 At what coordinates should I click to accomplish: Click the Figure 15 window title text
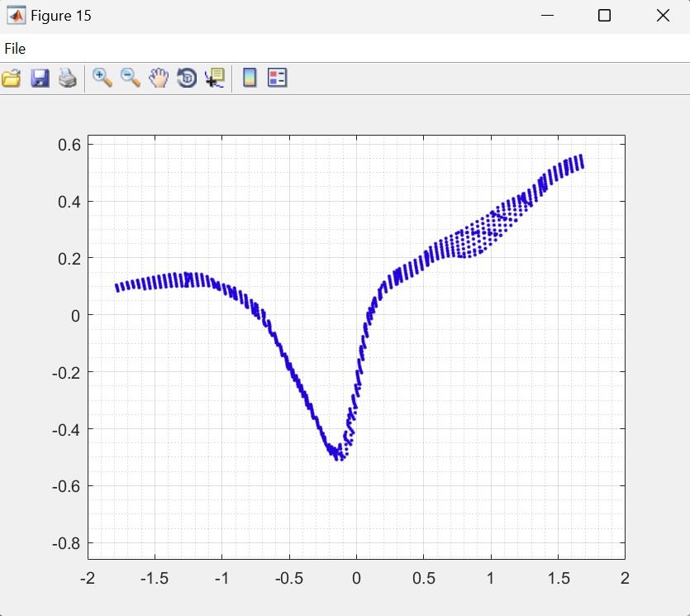[61, 16]
